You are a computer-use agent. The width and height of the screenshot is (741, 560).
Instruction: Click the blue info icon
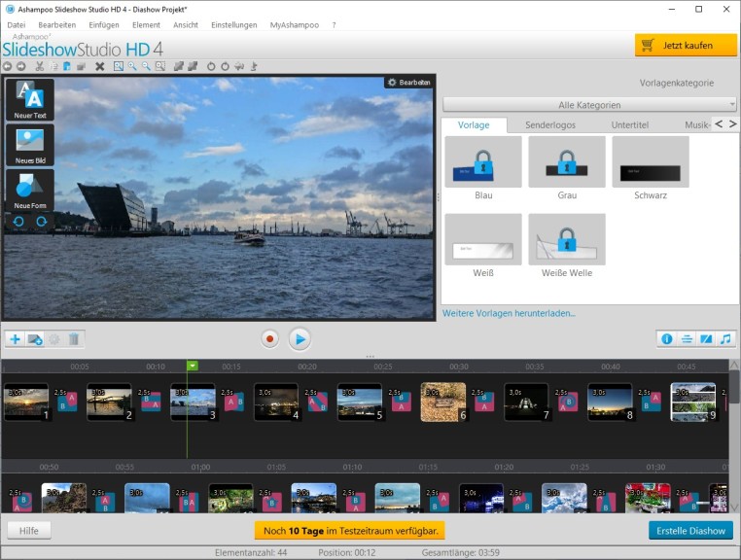pos(667,338)
